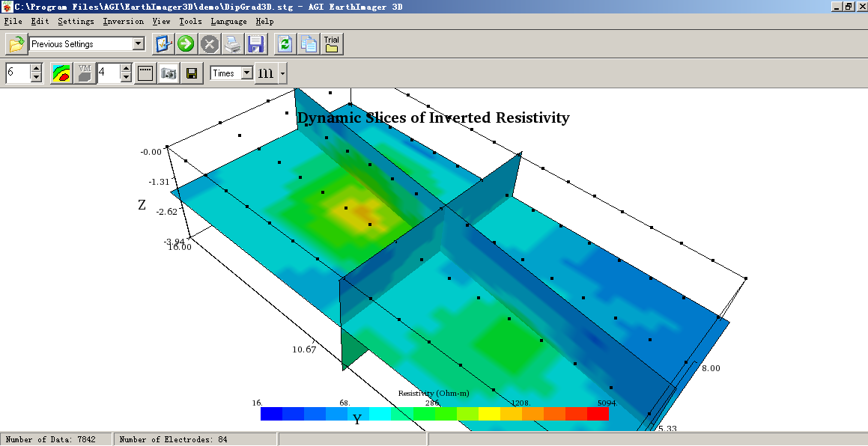Open the Inversion menu
Viewport: 868px width, 446px height.
(x=124, y=21)
